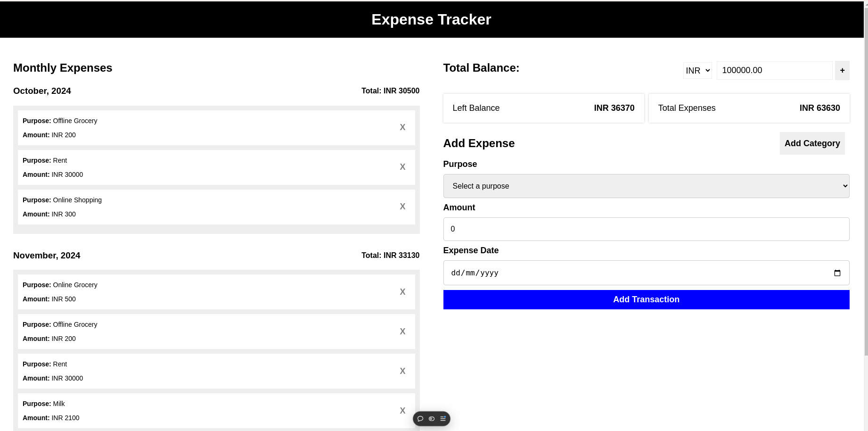Expand the Select a purpose dropdown
The image size is (868, 431).
pyautogui.click(x=646, y=186)
